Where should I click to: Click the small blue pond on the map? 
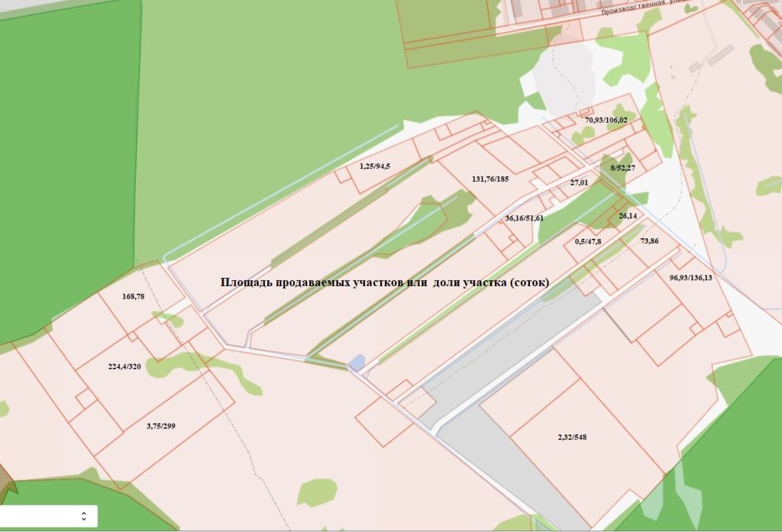(x=357, y=362)
